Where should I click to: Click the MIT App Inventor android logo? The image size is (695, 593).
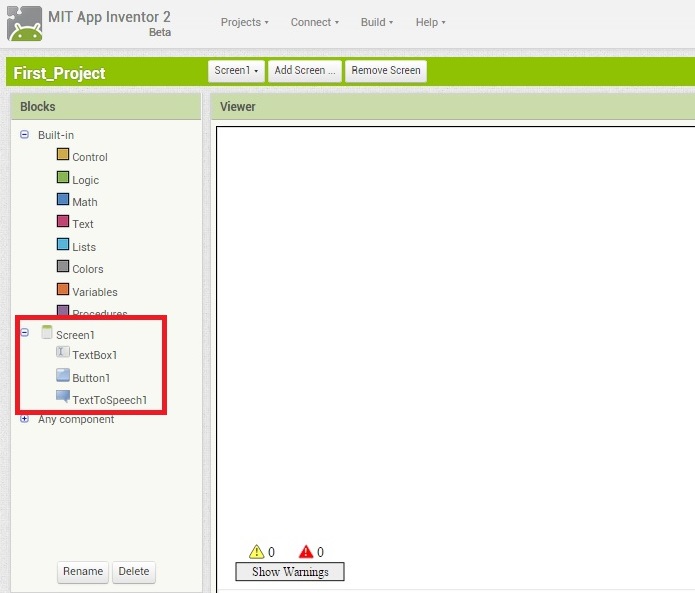tap(25, 23)
